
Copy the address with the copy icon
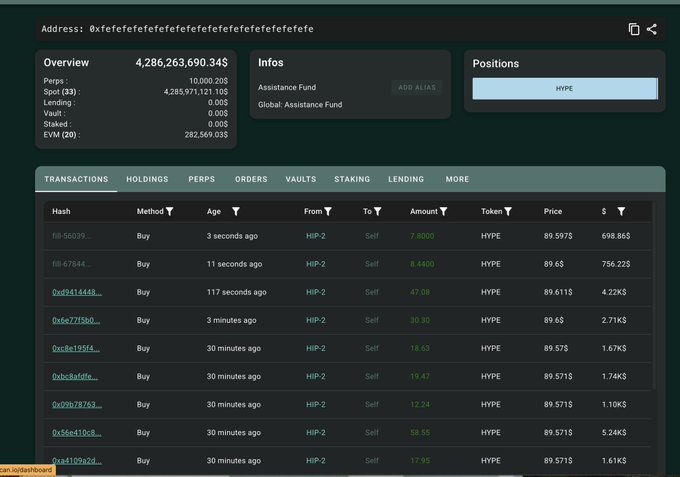pos(634,29)
